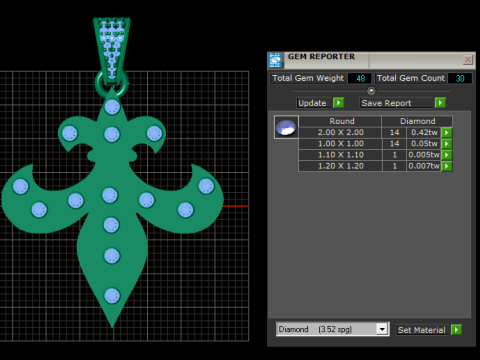
Task: Click the Gem Reporter logo icon
Action: (x=275, y=60)
